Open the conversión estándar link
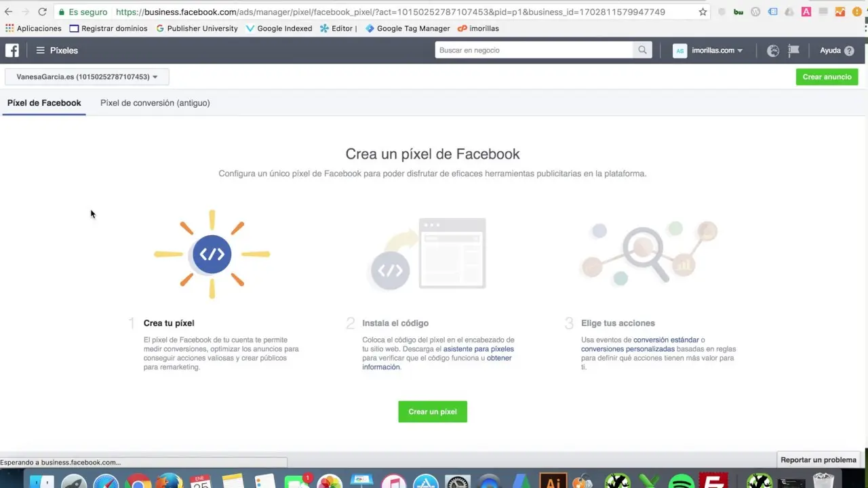Screen dimensions: 868x488 (x=666, y=340)
